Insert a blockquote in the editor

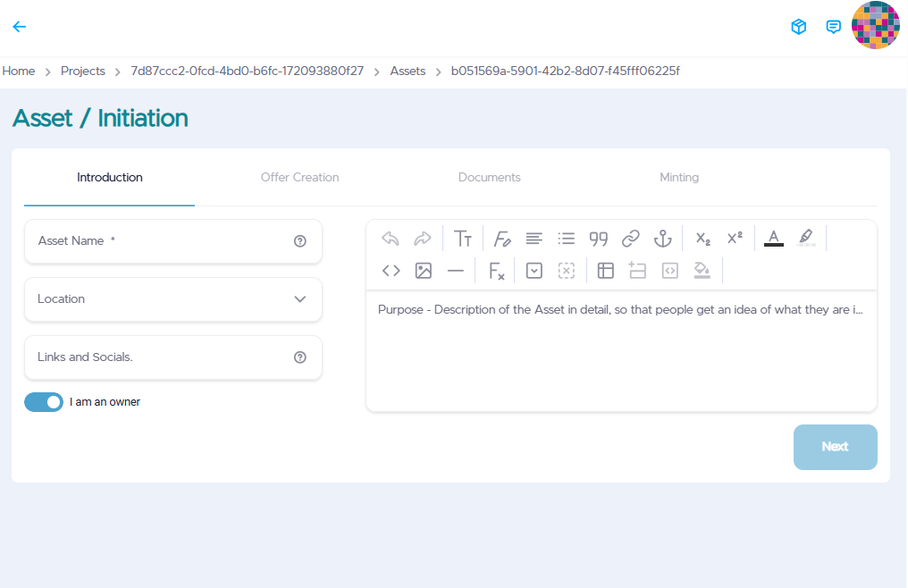[598, 238]
